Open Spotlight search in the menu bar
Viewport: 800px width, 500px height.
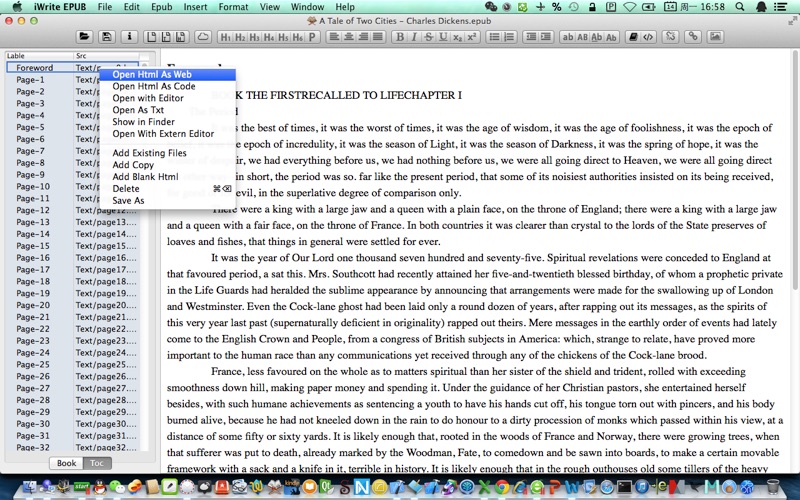tap(740, 7)
